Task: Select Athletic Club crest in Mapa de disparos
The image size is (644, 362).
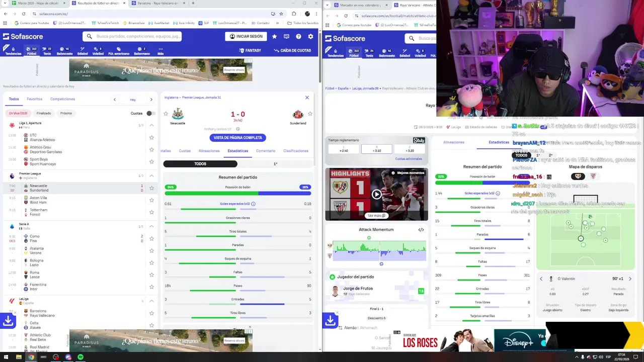Action: tap(593, 176)
